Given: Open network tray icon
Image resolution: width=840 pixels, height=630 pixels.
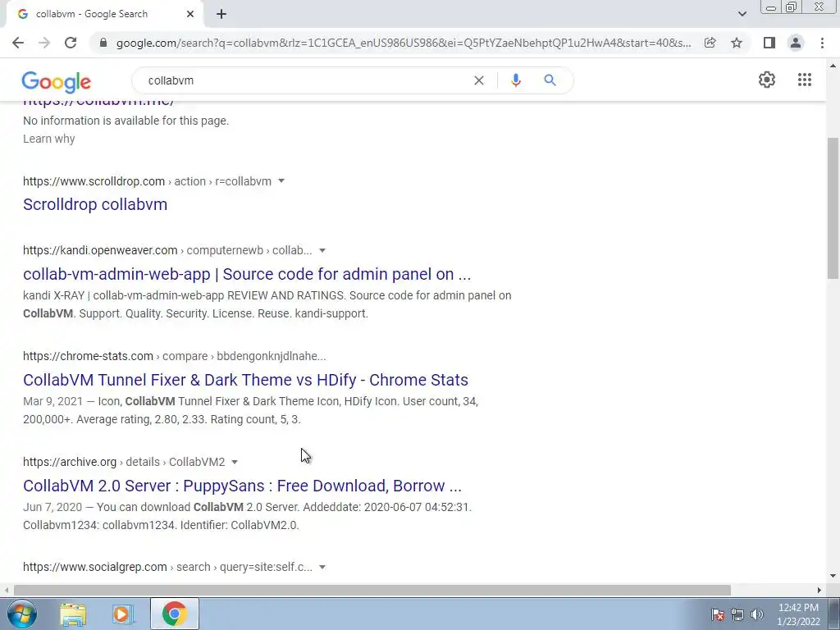Looking at the screenshot, I should [x=737, y=614].
